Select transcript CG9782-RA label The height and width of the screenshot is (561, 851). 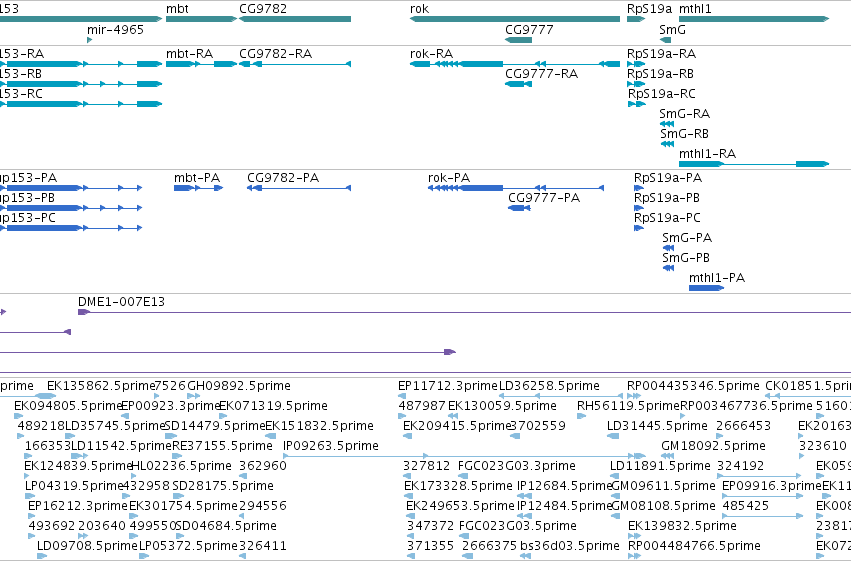point(276,54)
